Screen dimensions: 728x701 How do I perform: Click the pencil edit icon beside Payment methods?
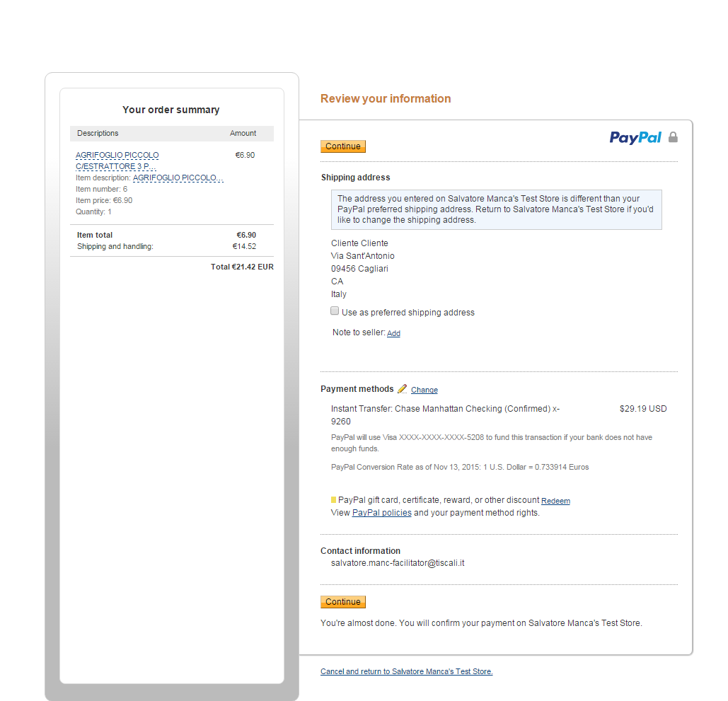(402, 389)
